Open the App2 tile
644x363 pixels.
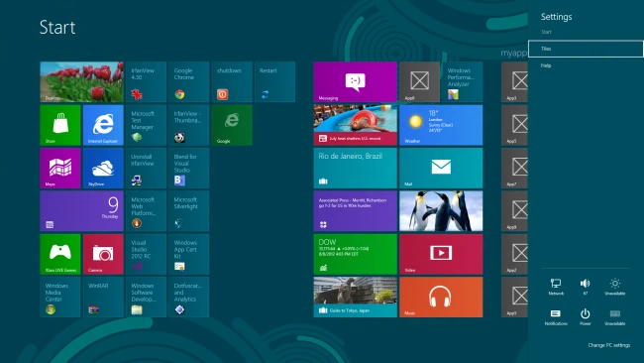[x=514, y=254]
